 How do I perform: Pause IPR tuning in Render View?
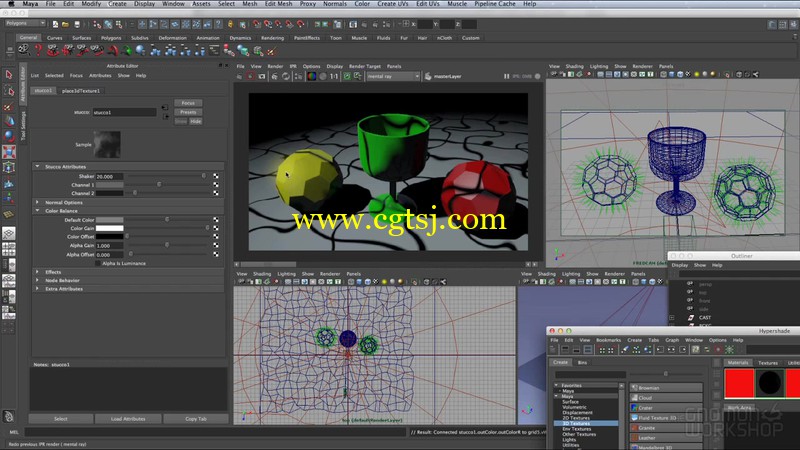[x=506, y=76]
